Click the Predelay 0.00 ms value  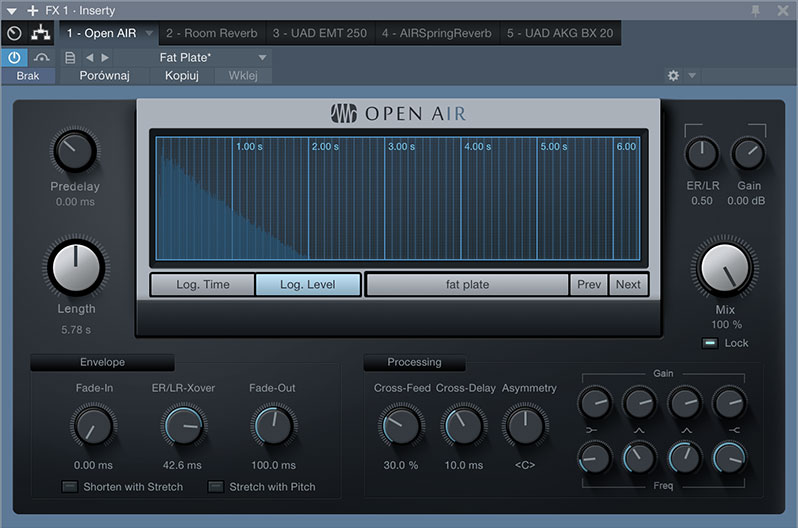click(75, 202)
